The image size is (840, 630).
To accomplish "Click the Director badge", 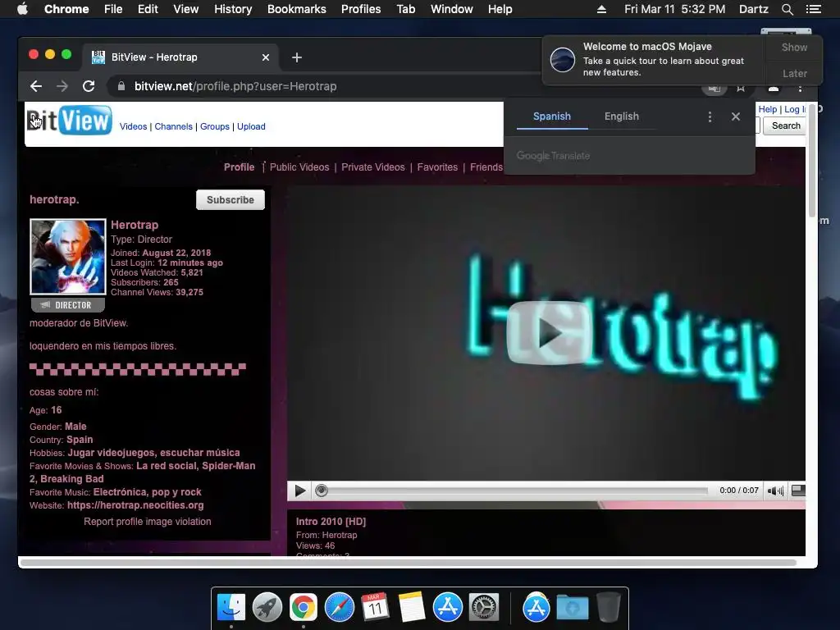I will coord(68,305).
